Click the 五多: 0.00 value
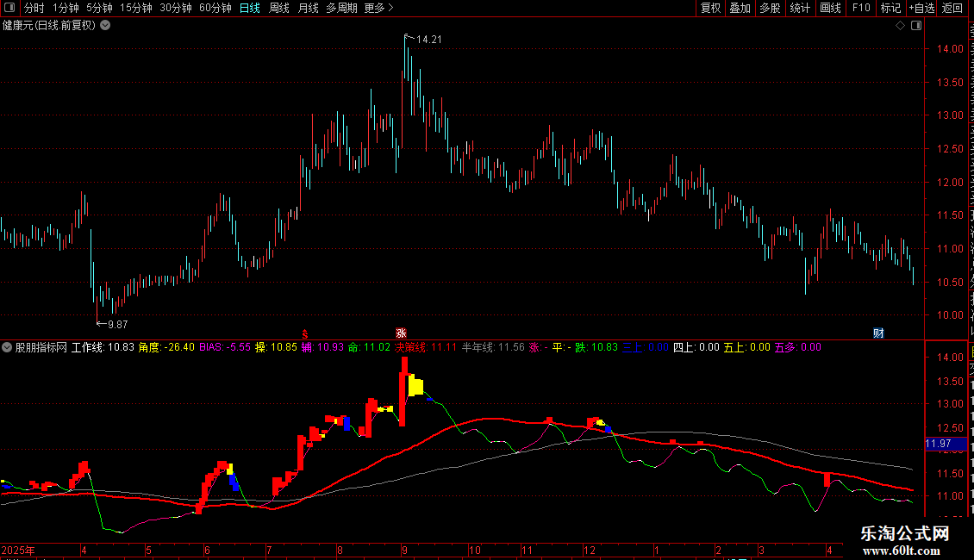 pyautogui.click(x=797, y=347)
